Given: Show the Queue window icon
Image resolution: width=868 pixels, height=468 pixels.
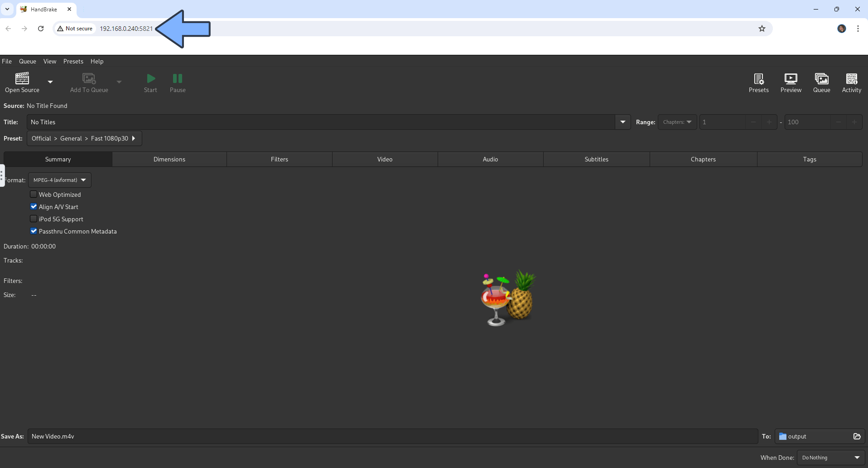Looking at the screenshot, I should [x=822, y=79].
